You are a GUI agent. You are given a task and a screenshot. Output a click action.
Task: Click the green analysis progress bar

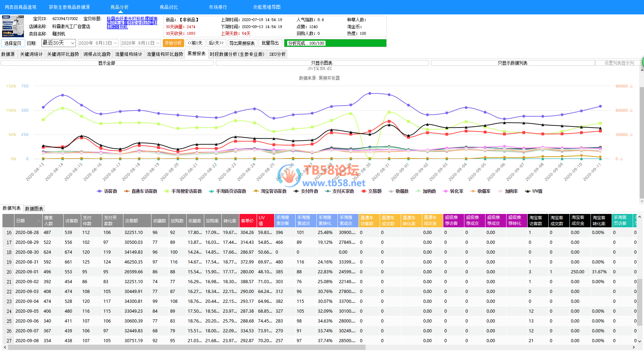335,43
